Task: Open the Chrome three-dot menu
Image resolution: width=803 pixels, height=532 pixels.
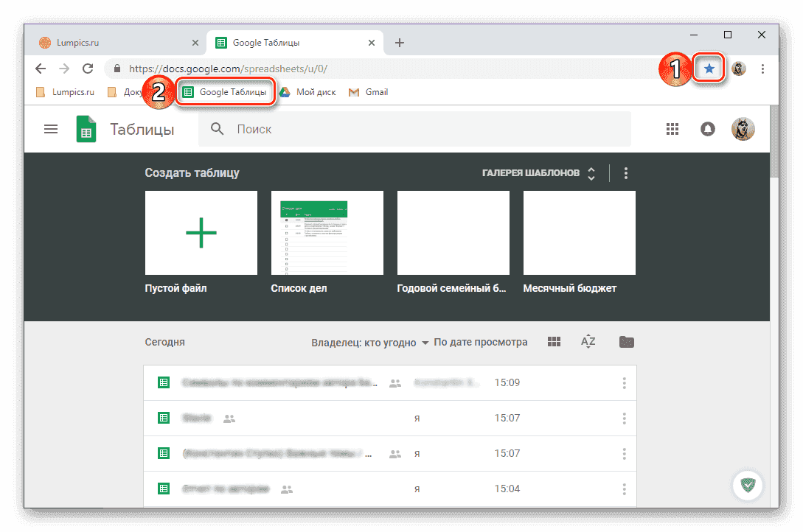Action: click(x=762, y=68)
